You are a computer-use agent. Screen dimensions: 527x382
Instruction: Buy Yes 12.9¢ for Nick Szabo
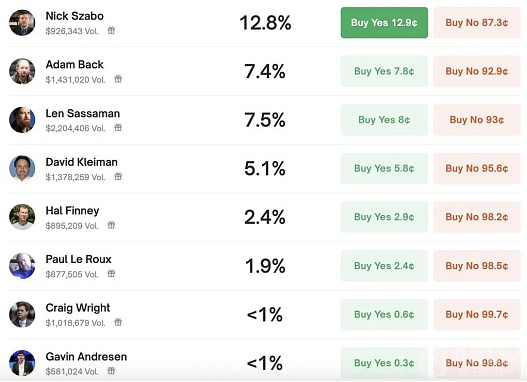click(384, 23)
